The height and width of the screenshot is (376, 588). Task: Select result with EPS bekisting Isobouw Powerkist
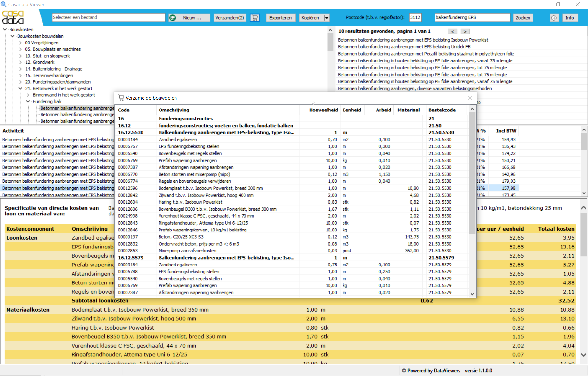(413, 40)
